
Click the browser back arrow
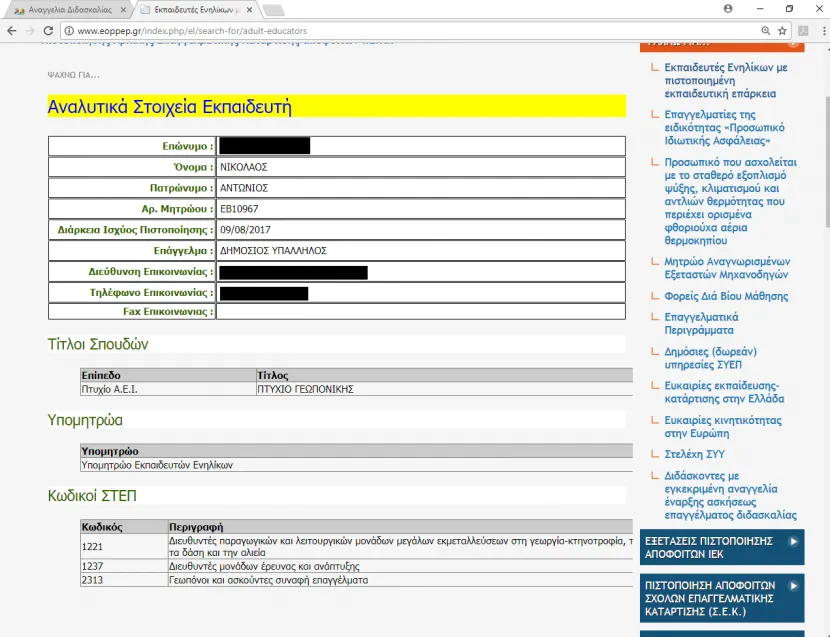[x=12, y=31]
